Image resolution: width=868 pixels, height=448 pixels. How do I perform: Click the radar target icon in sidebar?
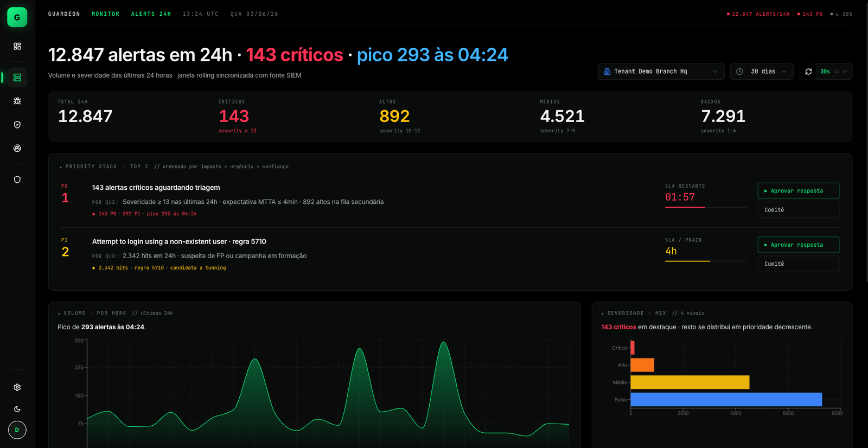tap(17, 148)
